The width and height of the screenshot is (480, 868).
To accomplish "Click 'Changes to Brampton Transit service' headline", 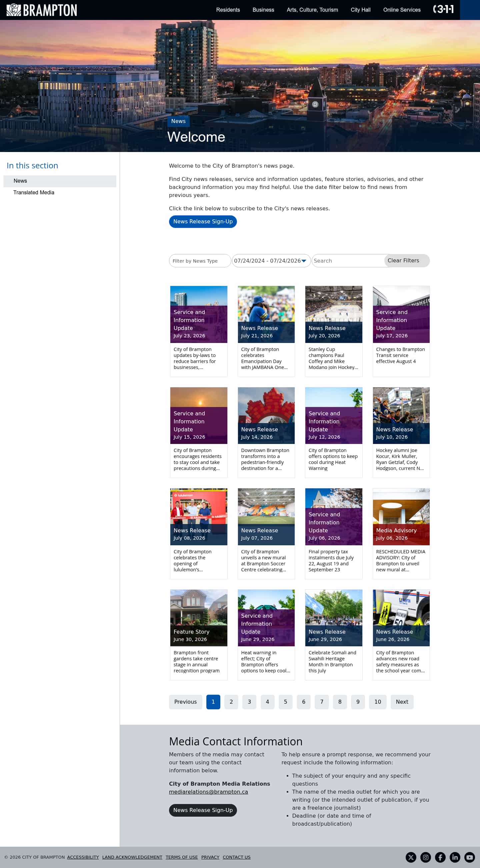I will (x=401, y=355).
